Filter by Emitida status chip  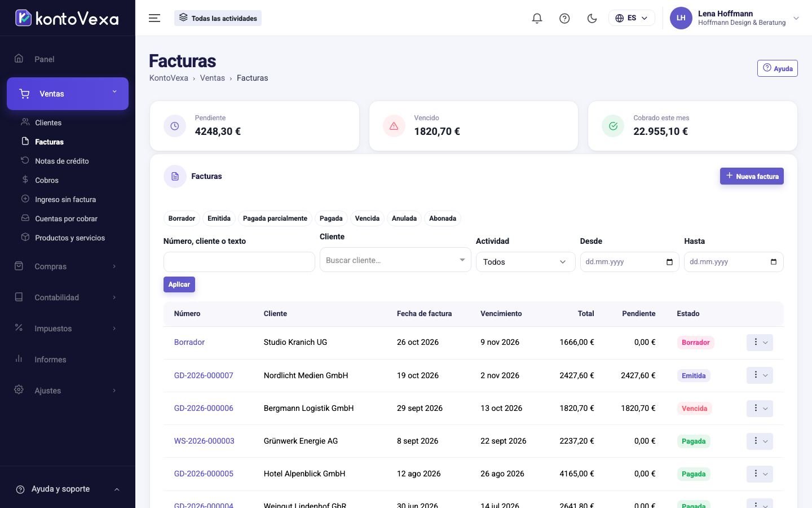[219, 218]
